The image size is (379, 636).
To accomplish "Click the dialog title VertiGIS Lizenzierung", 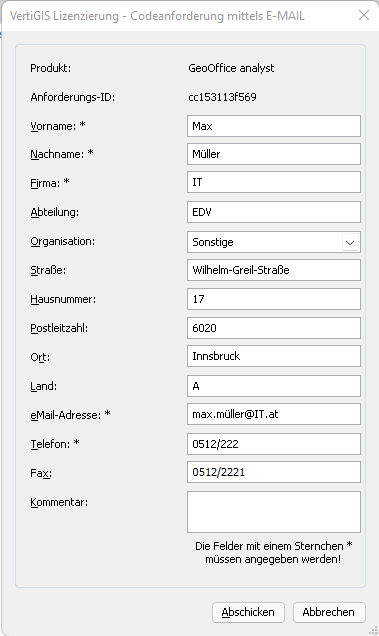I will (x=157, y=16).
